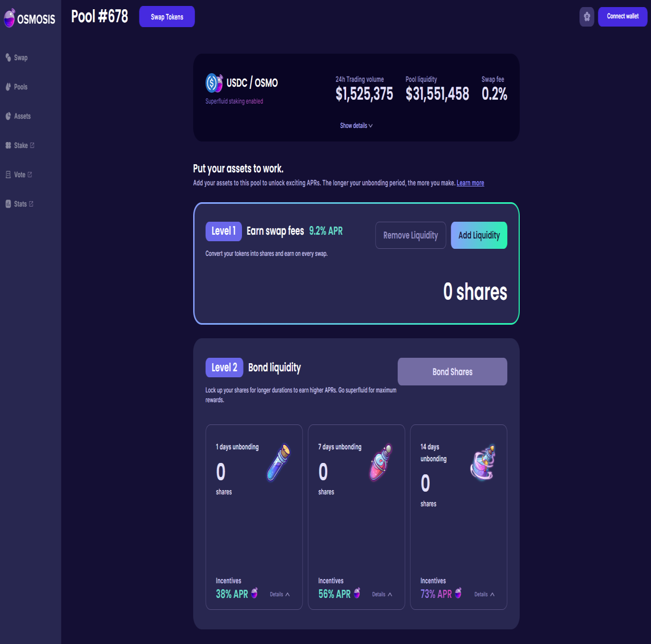This screenshot has width=651, height=644.
Task: Click the Stats sidebar icon
Action: click(x=8, y=204)
